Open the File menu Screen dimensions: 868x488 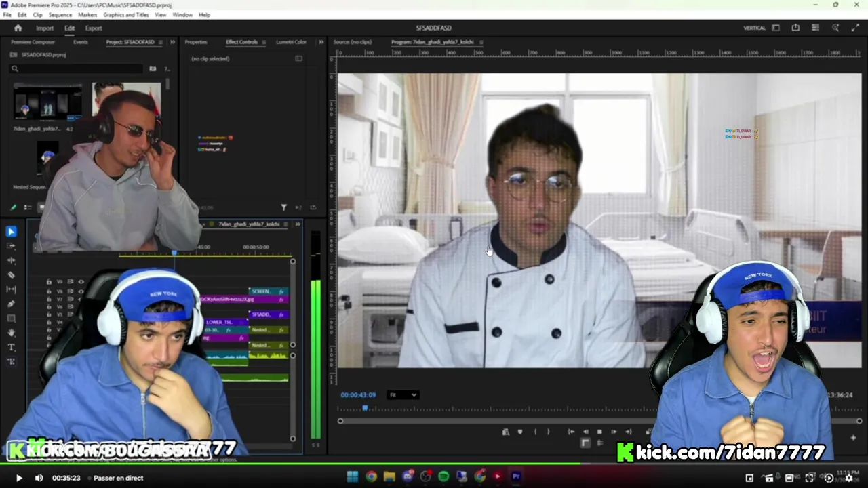point(7,14)
